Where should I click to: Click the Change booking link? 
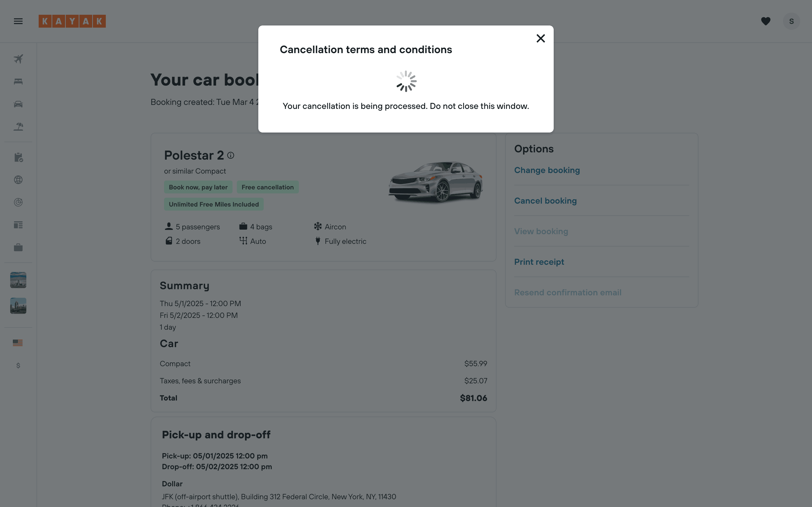coord(547,170)
